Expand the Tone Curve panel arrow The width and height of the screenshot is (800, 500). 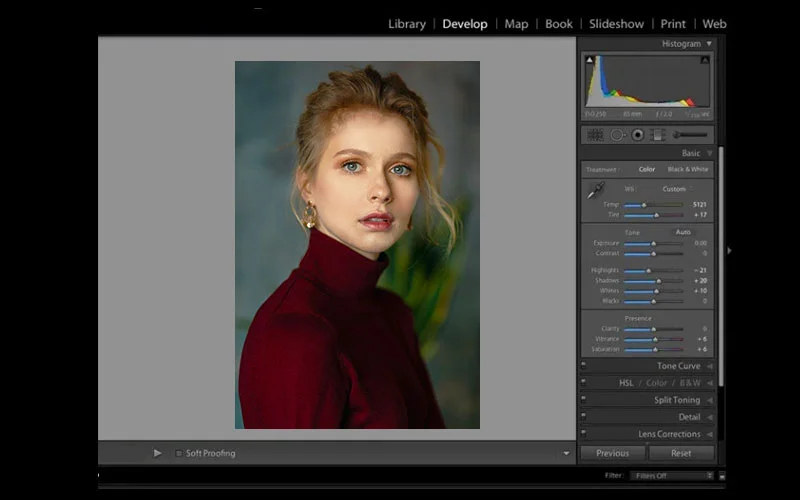point(709,366)
